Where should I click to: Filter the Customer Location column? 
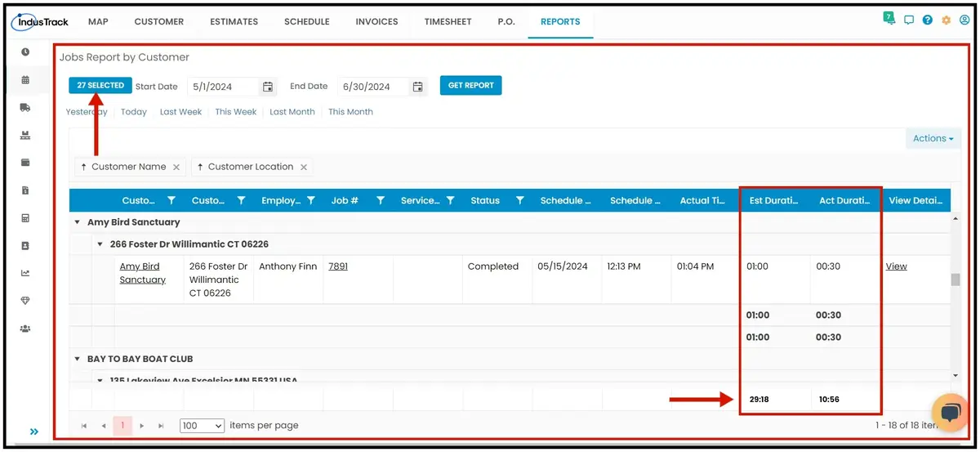(242, 200)
